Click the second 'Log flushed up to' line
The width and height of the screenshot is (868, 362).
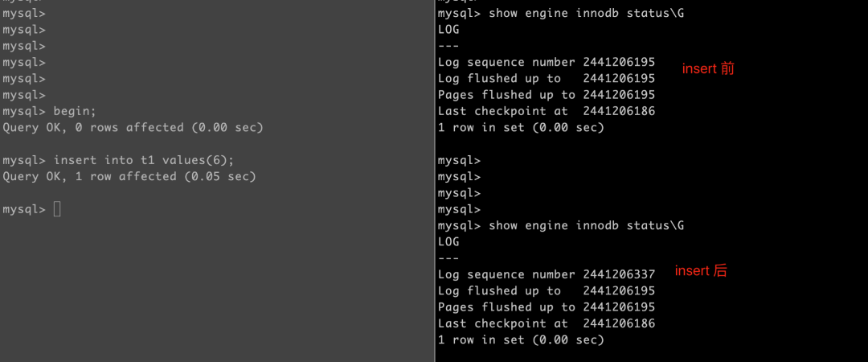pos(547,290)
